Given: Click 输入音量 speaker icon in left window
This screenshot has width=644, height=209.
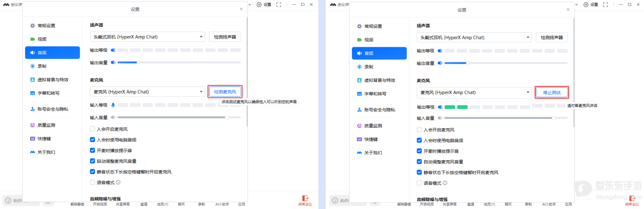Looking at the screenshot, I should 113,118.
